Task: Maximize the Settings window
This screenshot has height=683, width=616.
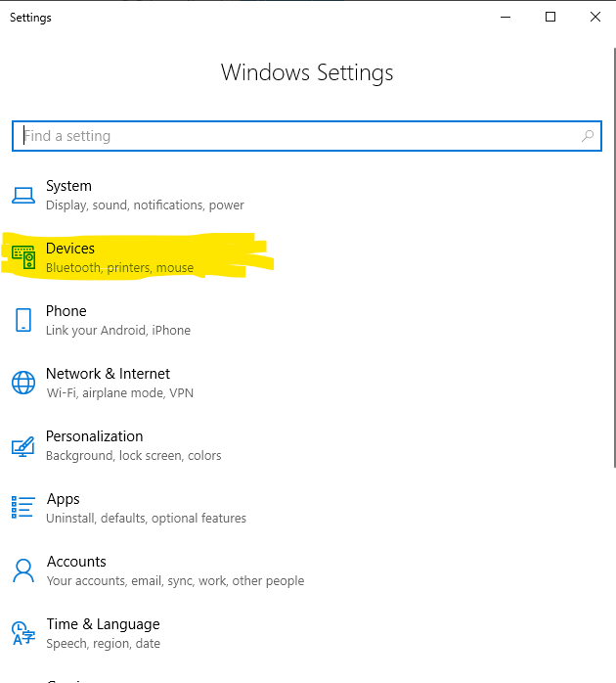Action: [550, 17]
